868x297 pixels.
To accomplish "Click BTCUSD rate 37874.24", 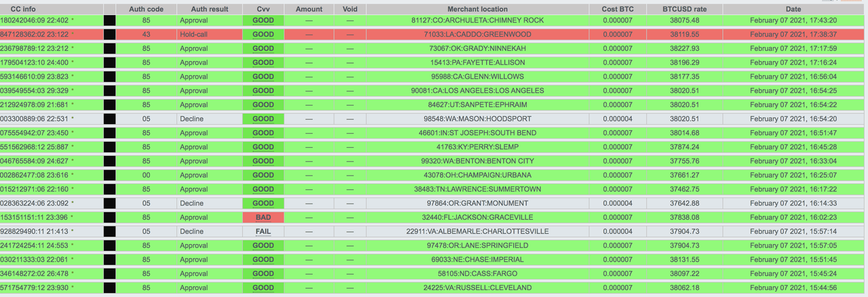I will point(685,146).
